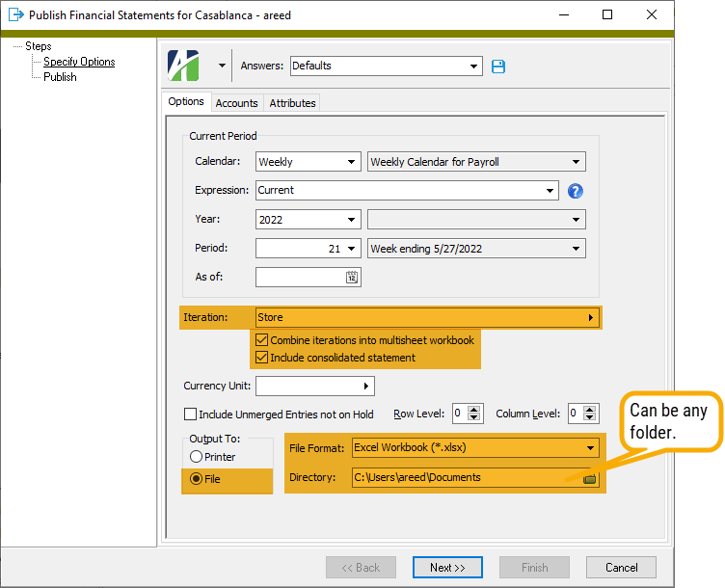The image size is (725, 588).
Task: Open the Period 21 dropdown
Action: click(x=351, y=249)
